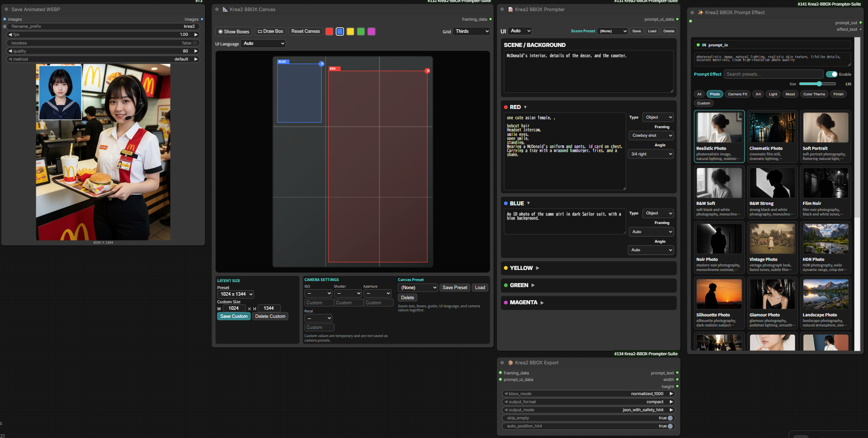The height and width of the screenshot is (438, 868).
Task: Remove the RED box from the canvas
Action: pyautogui.click(x=427, y=71)
